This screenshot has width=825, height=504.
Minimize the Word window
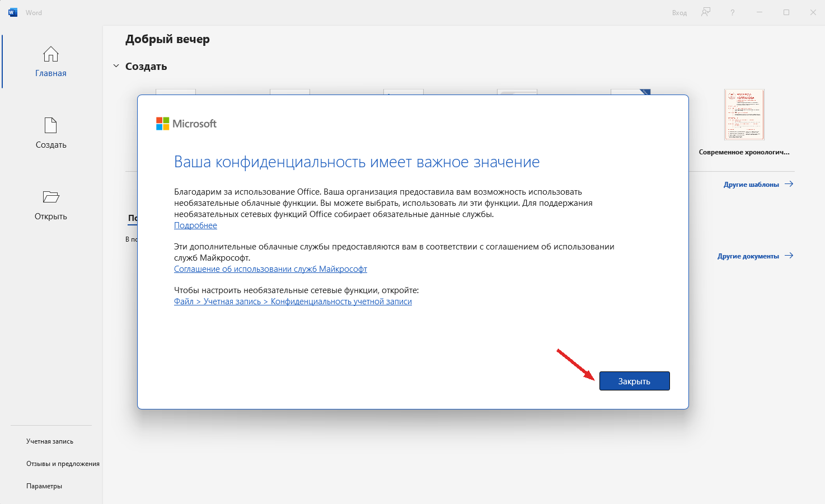click(760, 12)
